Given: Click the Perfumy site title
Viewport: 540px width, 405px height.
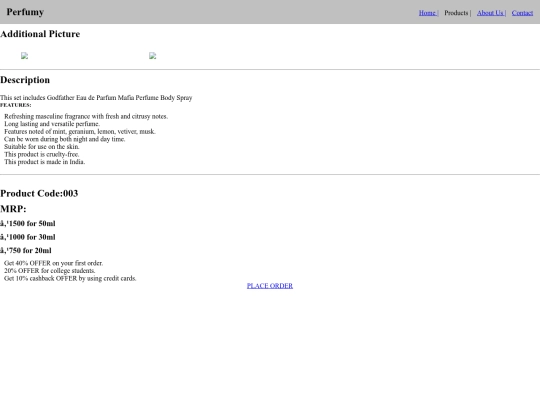Looking at the screenshot, I should point(25,12).
